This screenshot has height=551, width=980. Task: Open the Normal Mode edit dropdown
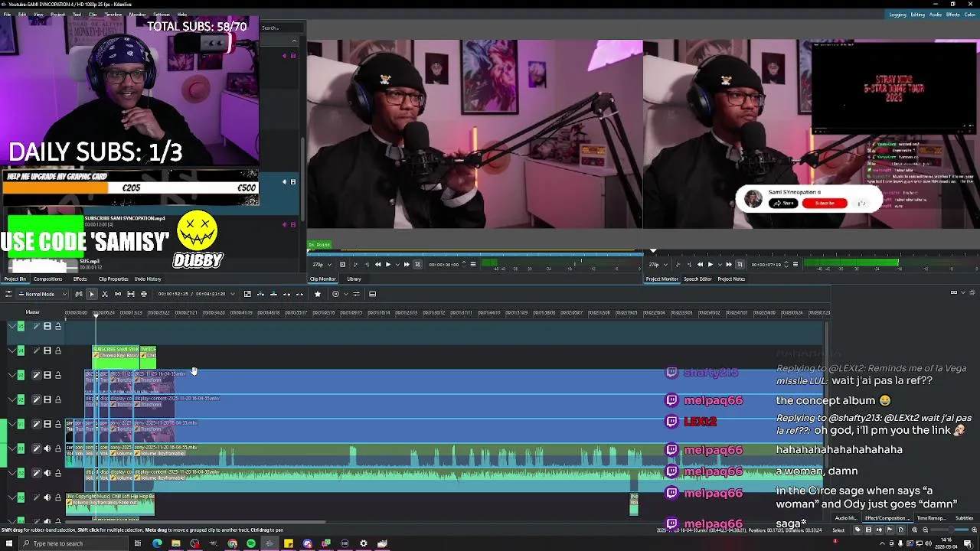click(42, 294)
